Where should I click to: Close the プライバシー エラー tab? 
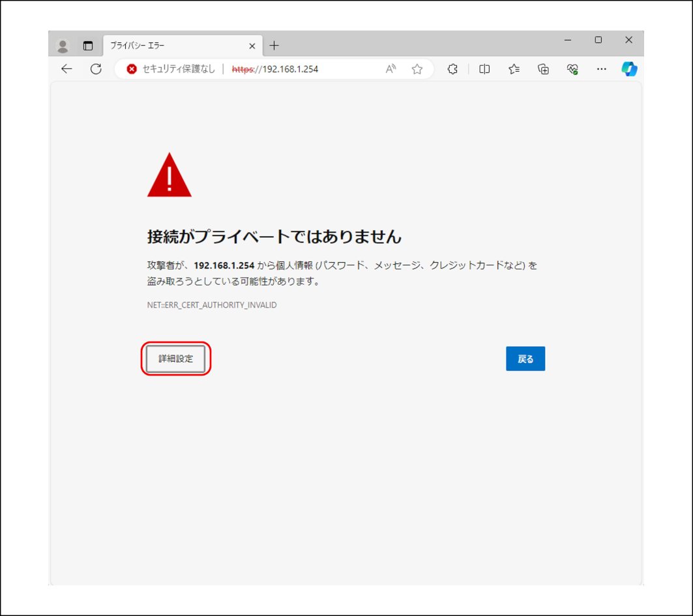[252, 46]
